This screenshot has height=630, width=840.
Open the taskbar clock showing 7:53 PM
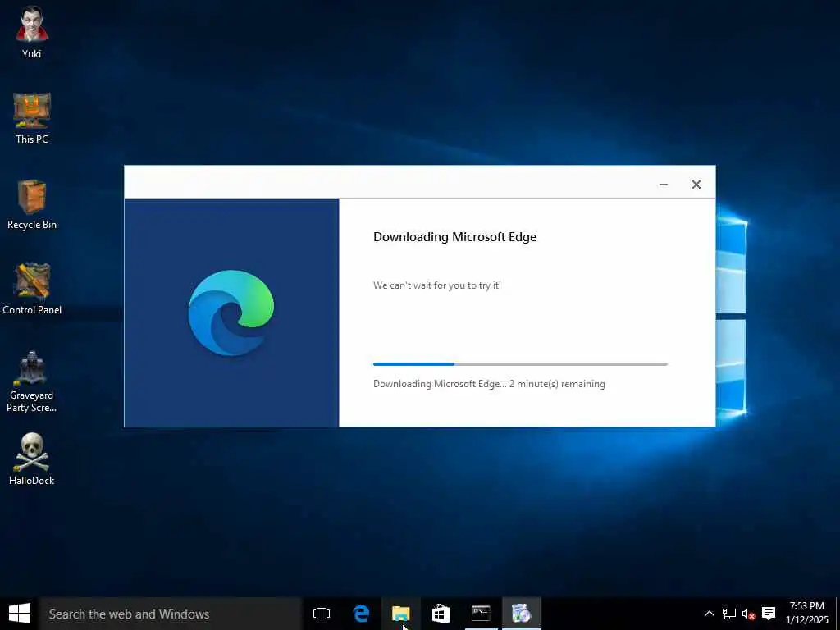[x=807, y=614]
